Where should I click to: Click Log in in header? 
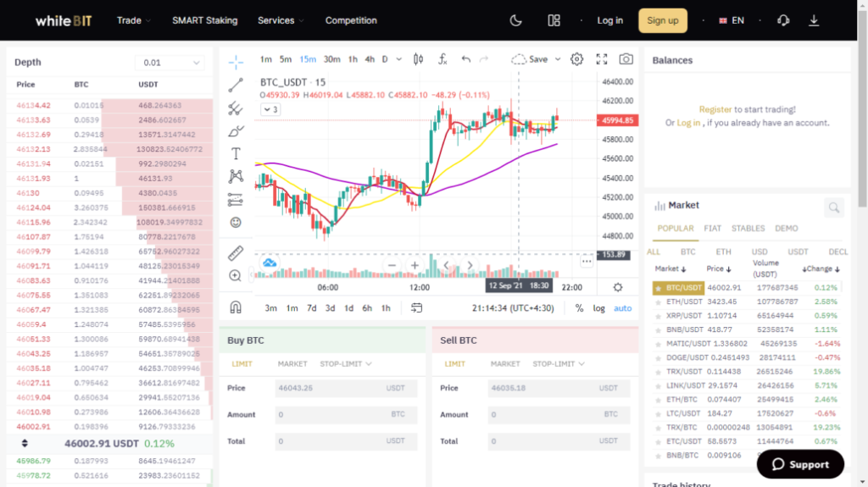(x=610, y=20)
